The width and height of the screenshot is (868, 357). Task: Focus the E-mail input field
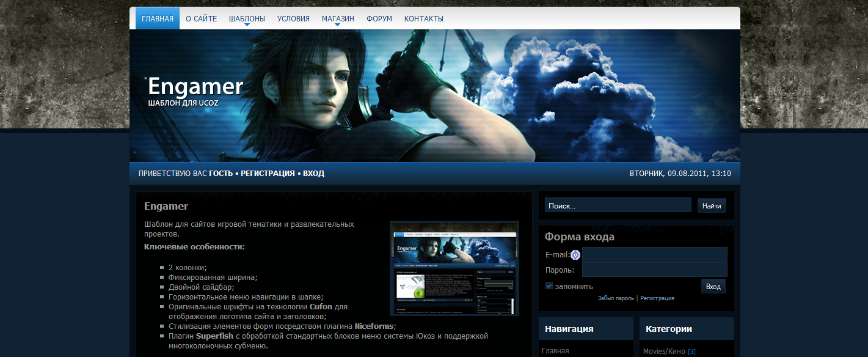point(655,254)
